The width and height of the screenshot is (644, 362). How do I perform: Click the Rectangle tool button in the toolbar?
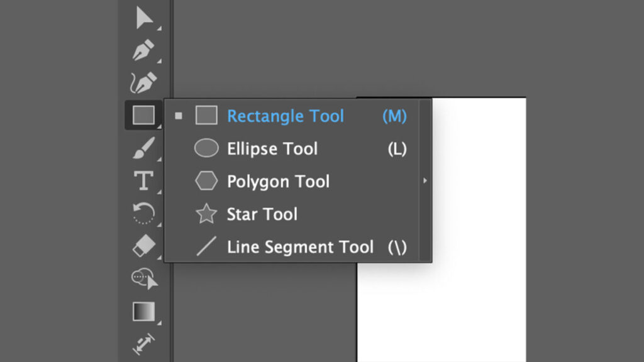click(x=144, y=116)
